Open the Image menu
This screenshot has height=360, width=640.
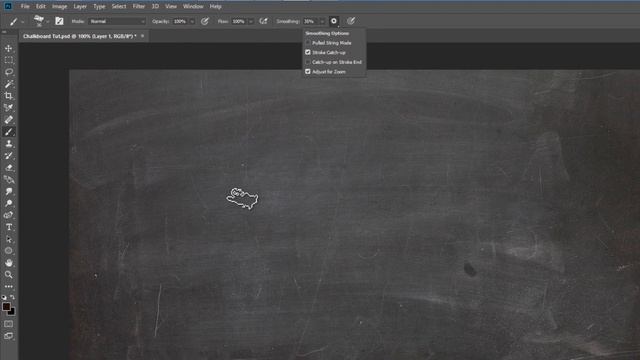[60, 6]
